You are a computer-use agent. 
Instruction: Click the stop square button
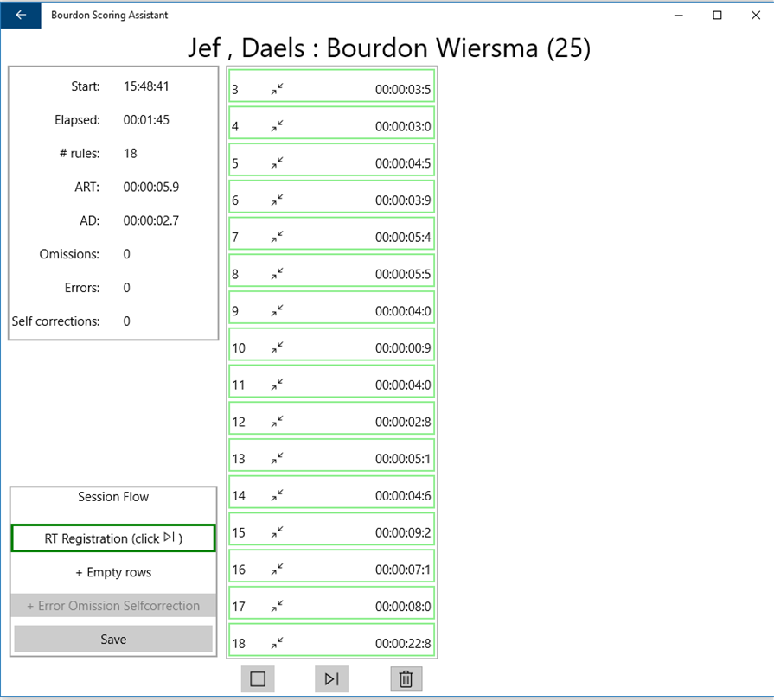(258, 678)
